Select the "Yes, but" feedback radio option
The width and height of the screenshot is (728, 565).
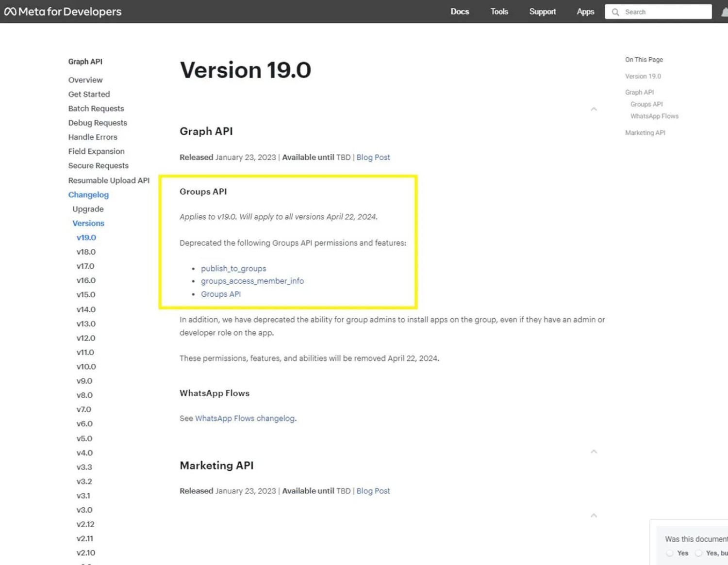coord(698,553)
